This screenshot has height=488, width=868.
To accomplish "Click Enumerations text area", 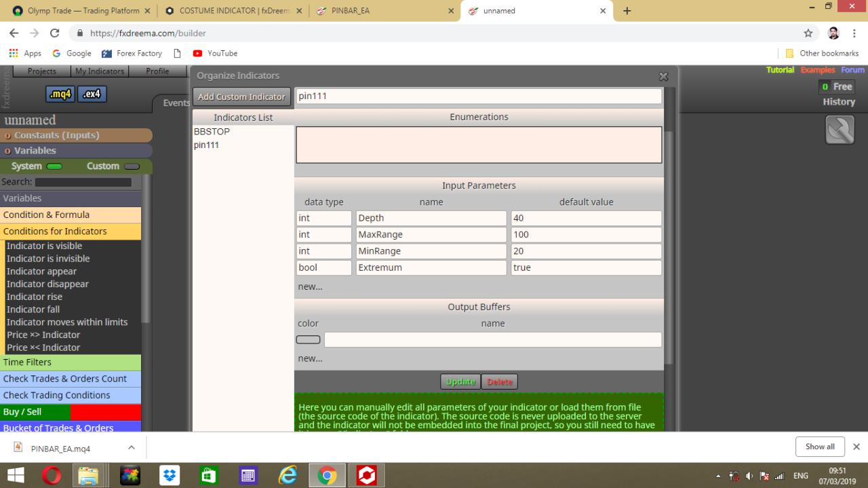I will tap(479, 145).
